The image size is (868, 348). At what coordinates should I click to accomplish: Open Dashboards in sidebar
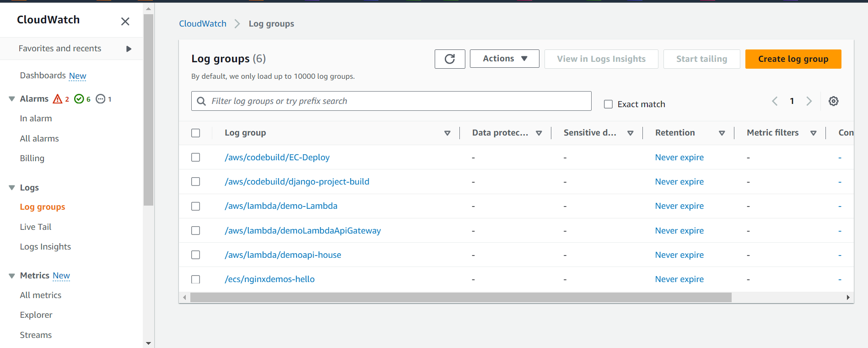(43, 76)
